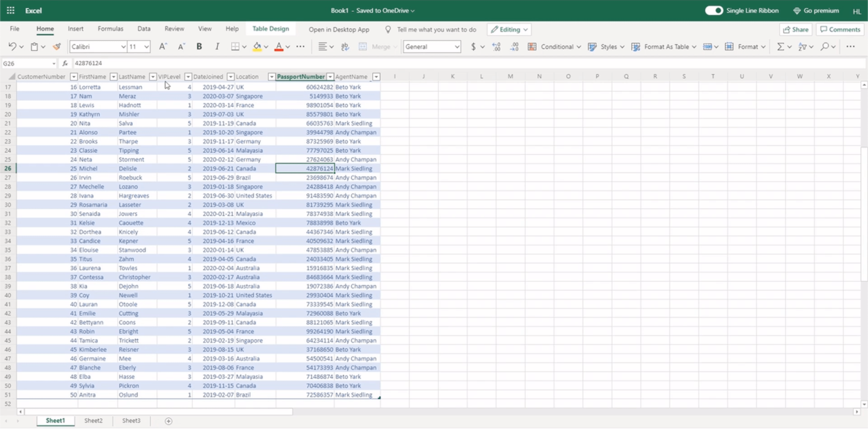The image size is (868, 429).
Task: Click Open in Desktop App
Action: click(x=339, y=29)
